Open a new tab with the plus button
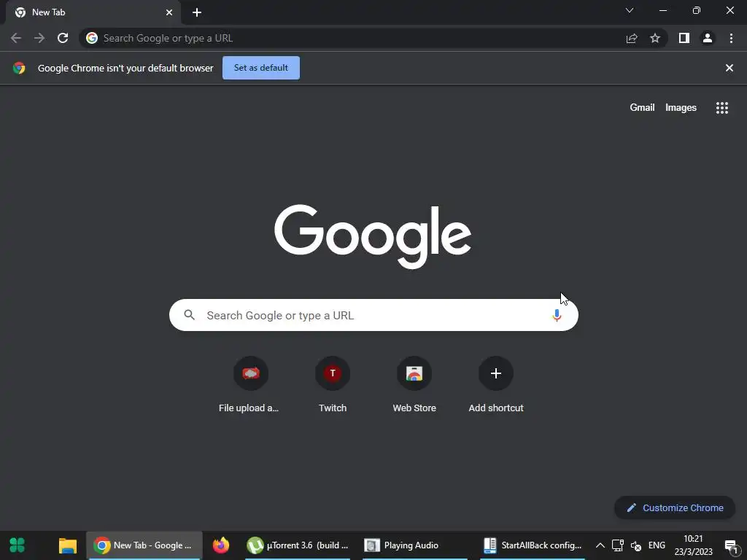The image size is (747, 560). point(197,13)
